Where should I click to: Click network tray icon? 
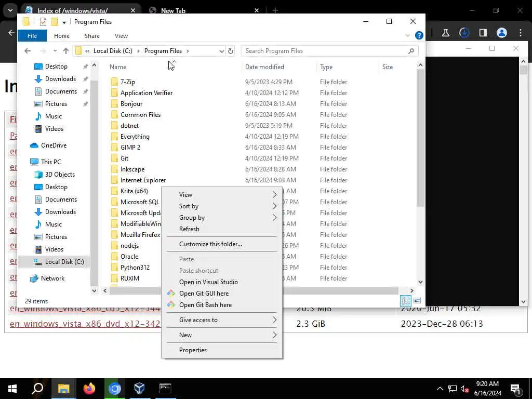(x=453, y=389)
